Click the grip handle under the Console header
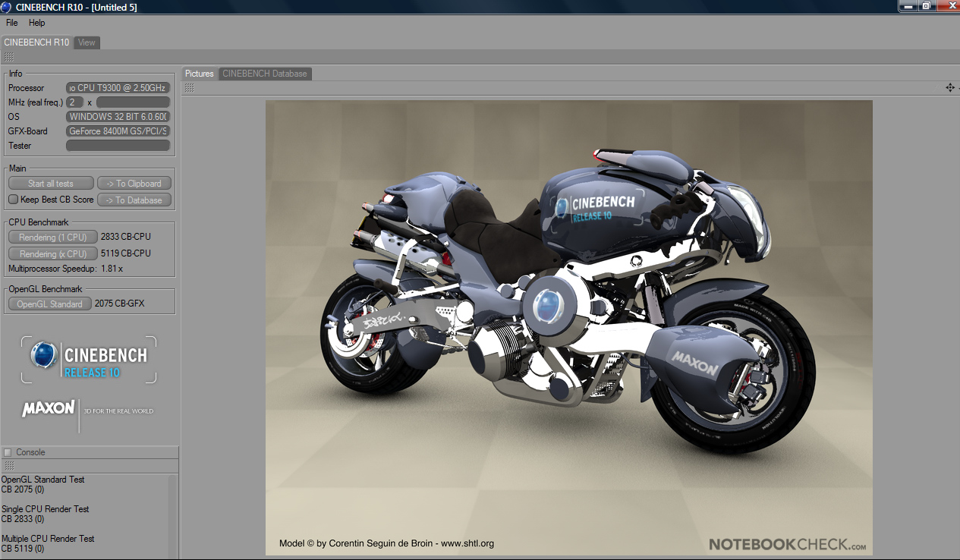The image size is (960, 560). click(x=9, y=466)
